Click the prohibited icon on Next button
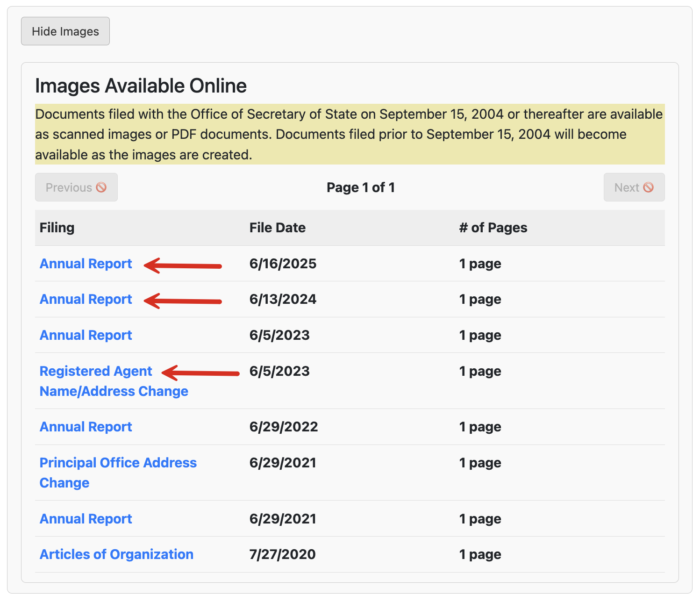700x602 pixels. pyautogui.click(x=648, y=187)
